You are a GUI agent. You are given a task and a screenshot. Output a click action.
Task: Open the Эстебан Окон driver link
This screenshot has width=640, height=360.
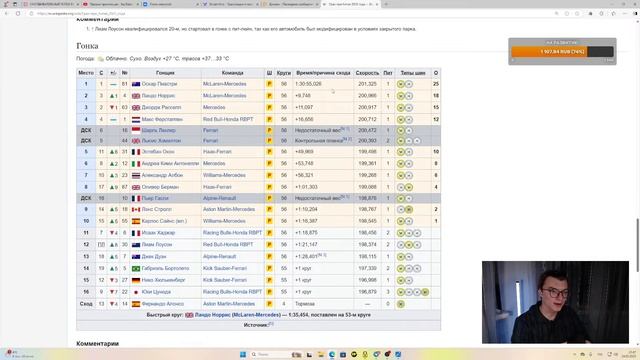[x=158, y=152]
